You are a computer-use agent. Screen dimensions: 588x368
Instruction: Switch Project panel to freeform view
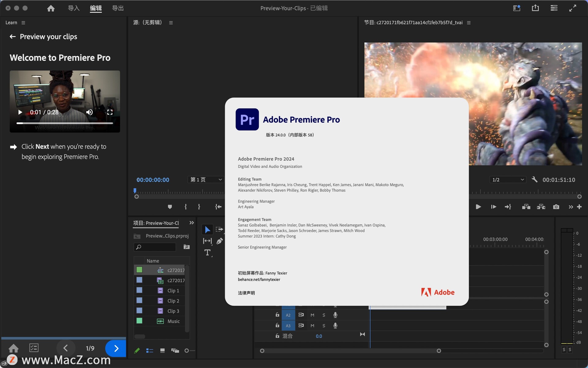[175, 351]
